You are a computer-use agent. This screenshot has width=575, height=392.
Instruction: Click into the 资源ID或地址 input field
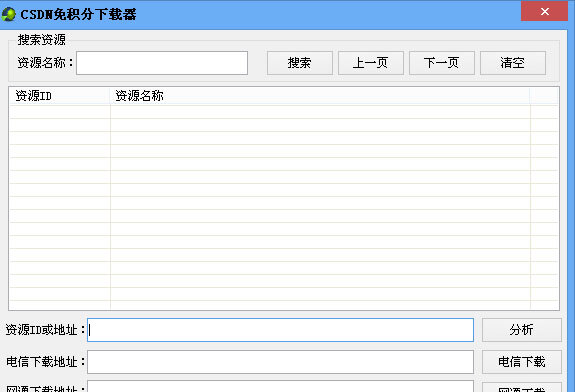280,330
